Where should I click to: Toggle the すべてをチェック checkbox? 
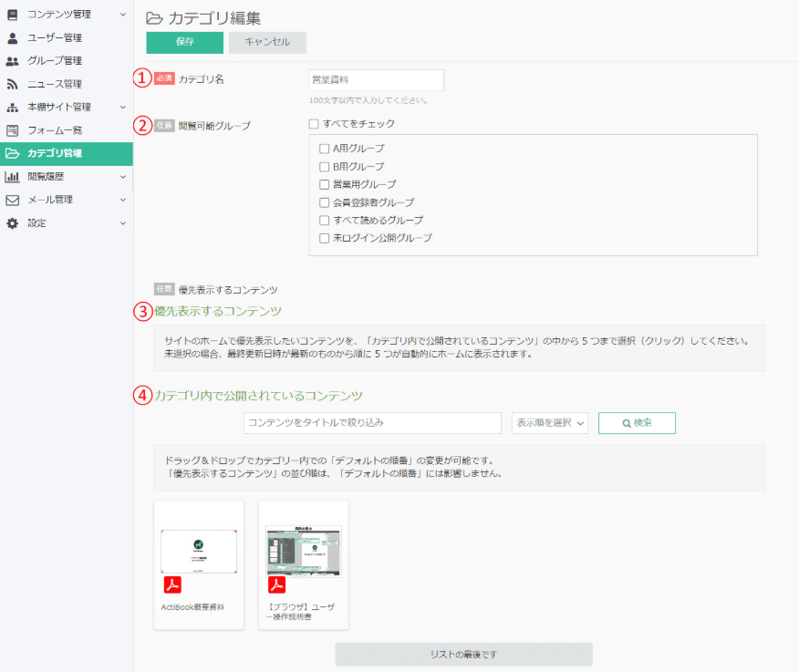(x=314, y=124)
